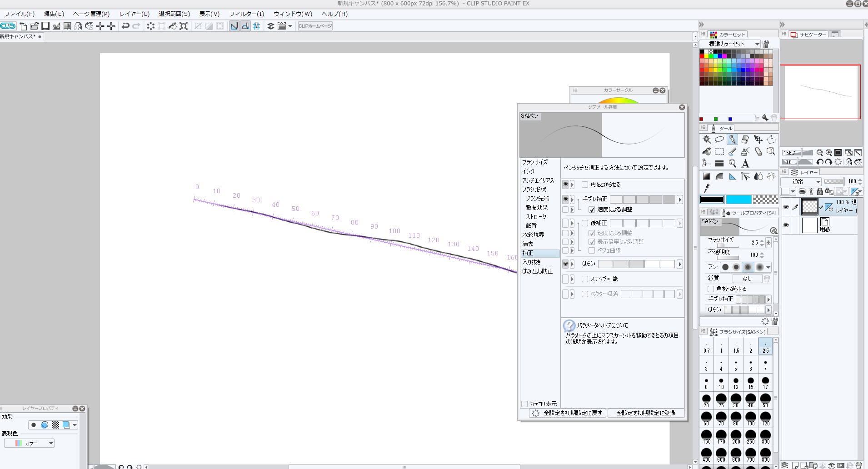The width and height of the screenshot is (868, 469).
Task: Click 全設定を初期設定に戻す button
Action: coord(568,413)
